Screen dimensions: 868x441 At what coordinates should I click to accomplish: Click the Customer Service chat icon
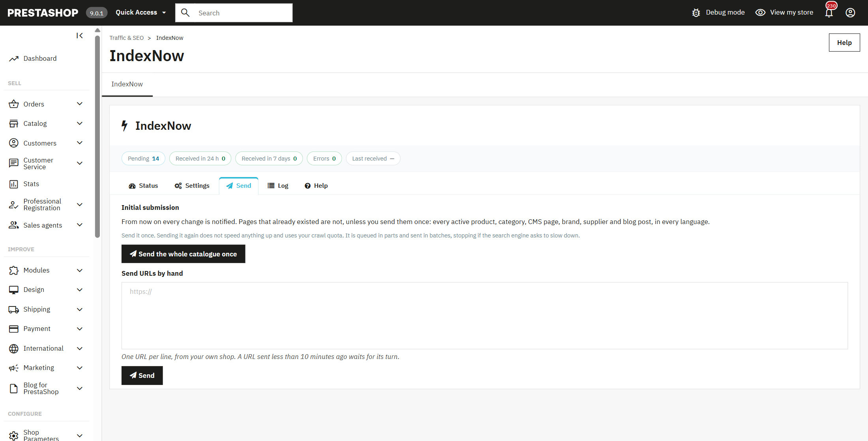(14, 163)
